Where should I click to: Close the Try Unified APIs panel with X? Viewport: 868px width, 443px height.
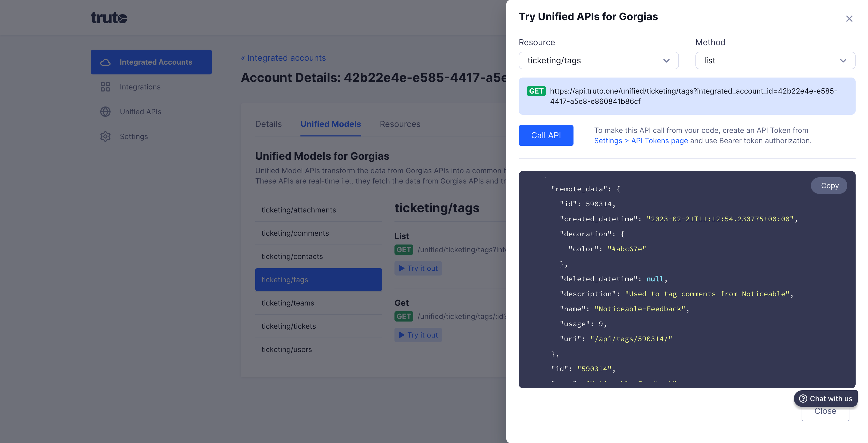pyautogui.click(x=849, y=19)
